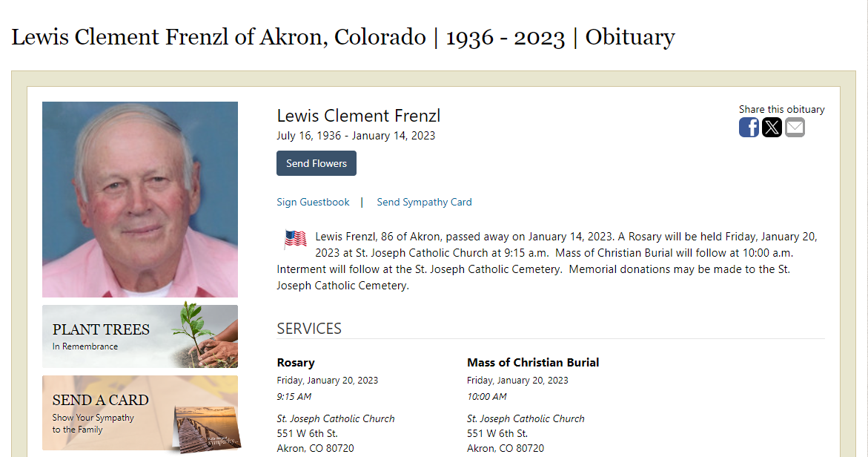
Task: Open the Sign Guestbook link
Action: [x=314, y=203]
